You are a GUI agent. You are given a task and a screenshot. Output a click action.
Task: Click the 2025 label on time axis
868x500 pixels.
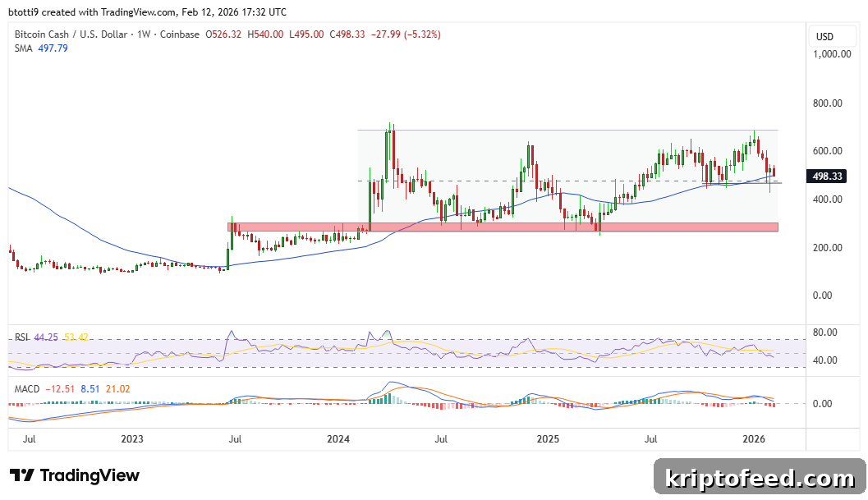[548, 439]
